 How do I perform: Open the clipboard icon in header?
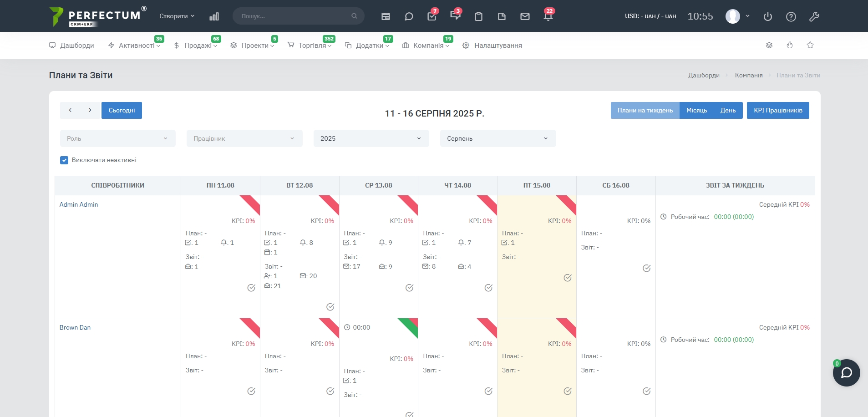[478, 16]
